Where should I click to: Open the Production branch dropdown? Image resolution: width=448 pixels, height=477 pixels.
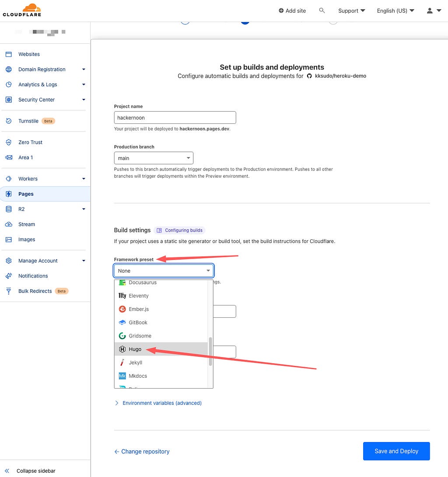coord(154,158)
